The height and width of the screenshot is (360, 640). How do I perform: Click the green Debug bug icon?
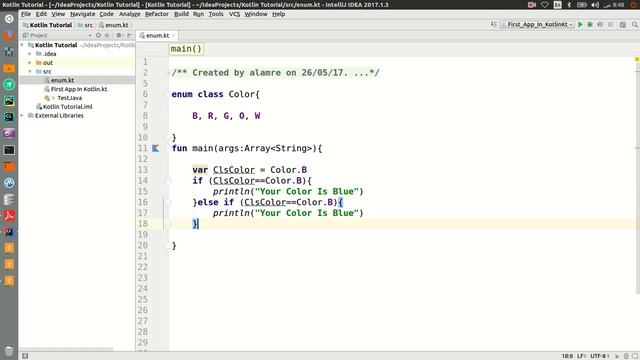click(x=590, y=24)
